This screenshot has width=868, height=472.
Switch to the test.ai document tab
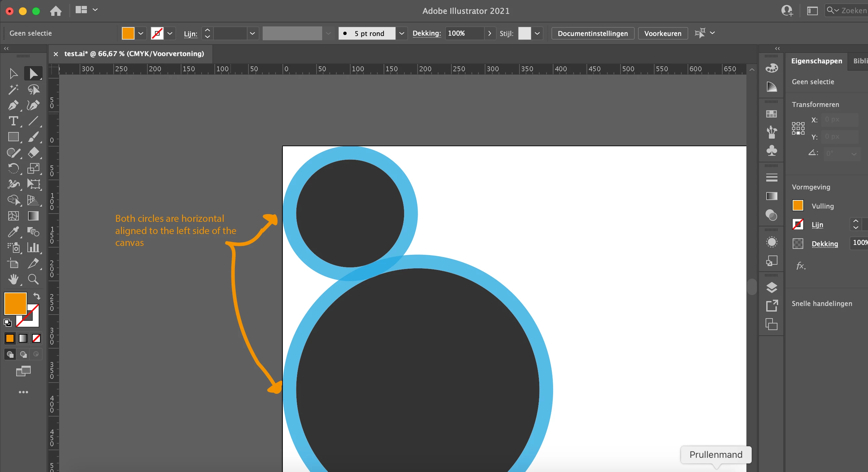pyautogui.click(x=134, y=54)
